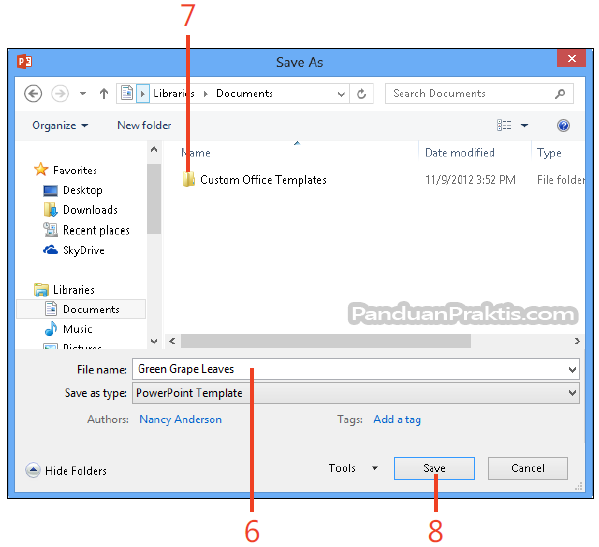This screenshot has width=599, height=547.
Task: Click the Downloads folder icon
Action: coord(50,209)
